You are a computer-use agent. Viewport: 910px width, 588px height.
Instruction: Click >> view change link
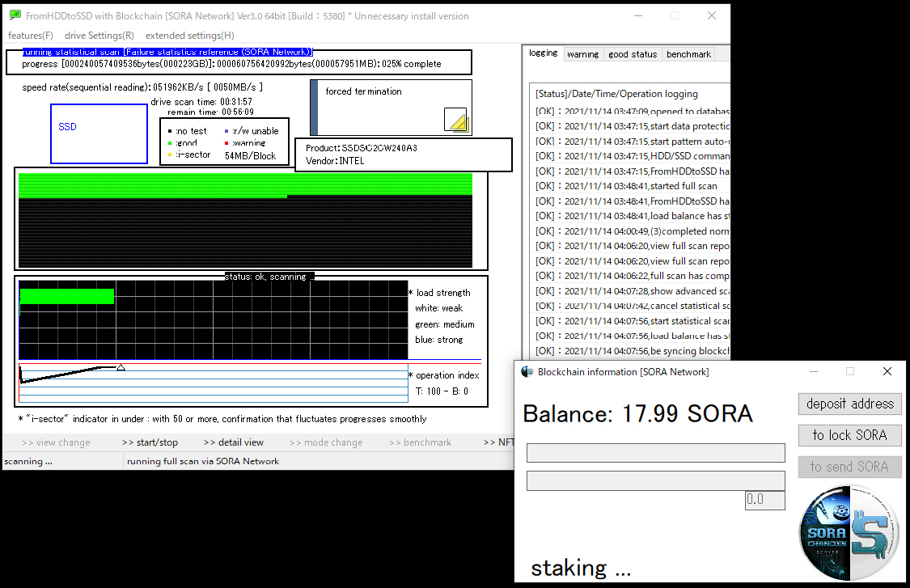56,442
